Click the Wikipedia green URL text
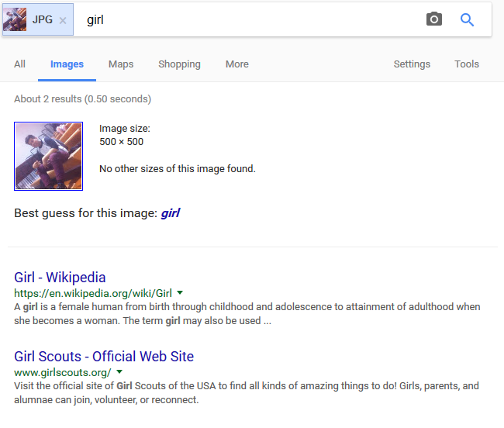 pyautogui.click(x=93, y=293)
